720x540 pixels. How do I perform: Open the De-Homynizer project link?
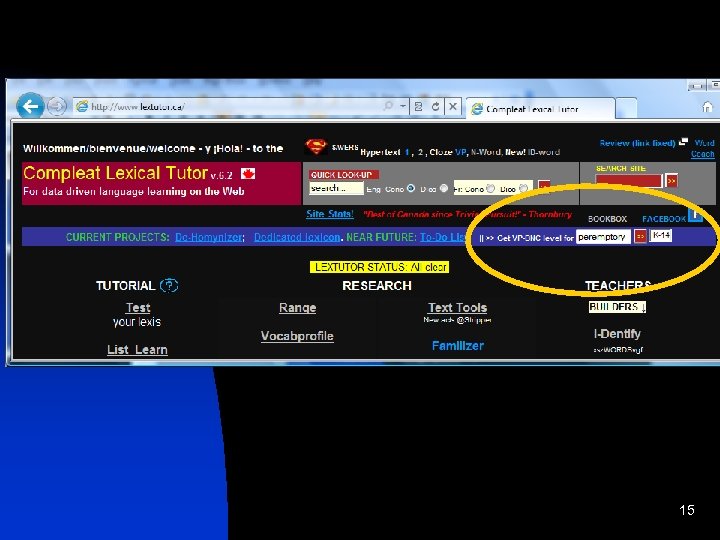tap(209, 237)
